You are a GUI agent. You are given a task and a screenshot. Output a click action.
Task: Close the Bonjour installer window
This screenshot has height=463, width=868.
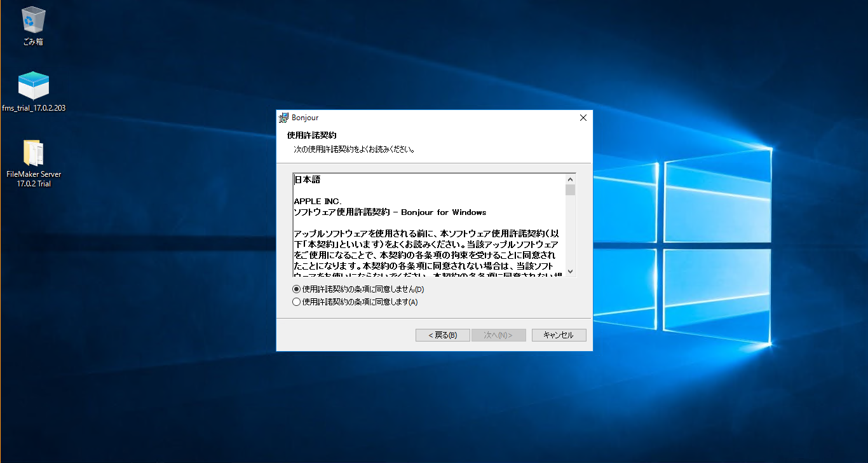[x=583, y=117]
